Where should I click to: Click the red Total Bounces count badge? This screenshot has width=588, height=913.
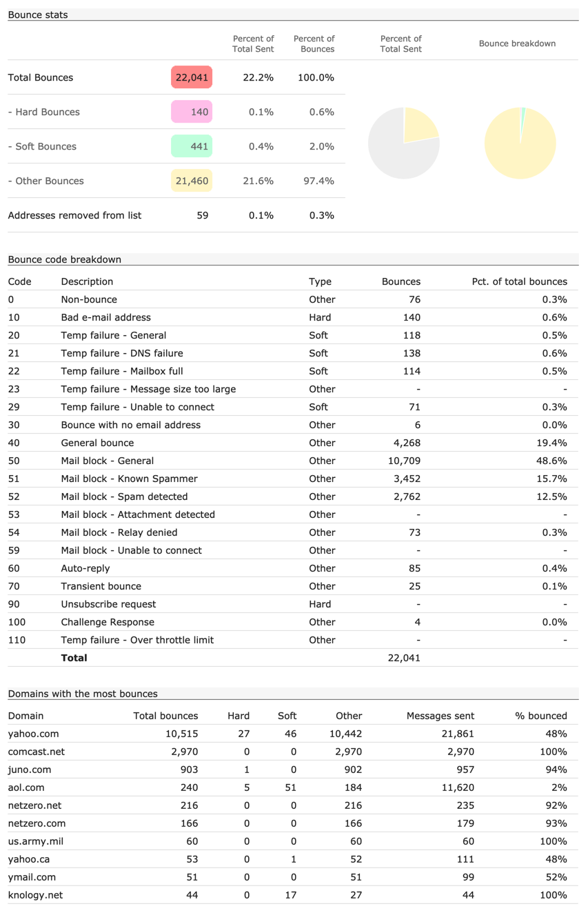pos(192,77)
